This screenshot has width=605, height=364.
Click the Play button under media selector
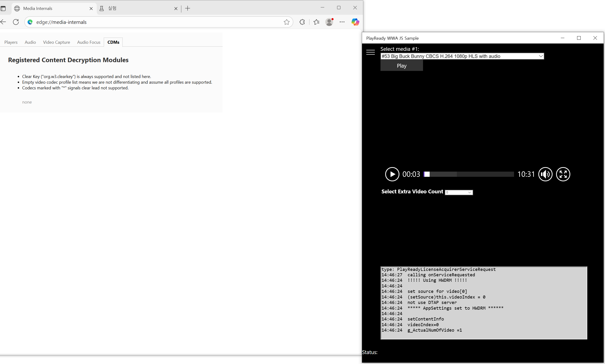pyautogui.click(x=402, y=66)
